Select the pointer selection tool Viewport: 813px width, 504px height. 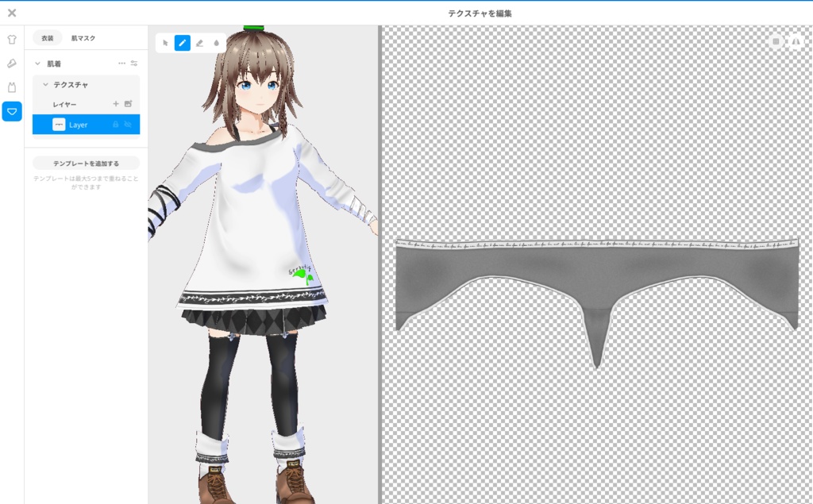pyautogui.click(x=165, y=43)
